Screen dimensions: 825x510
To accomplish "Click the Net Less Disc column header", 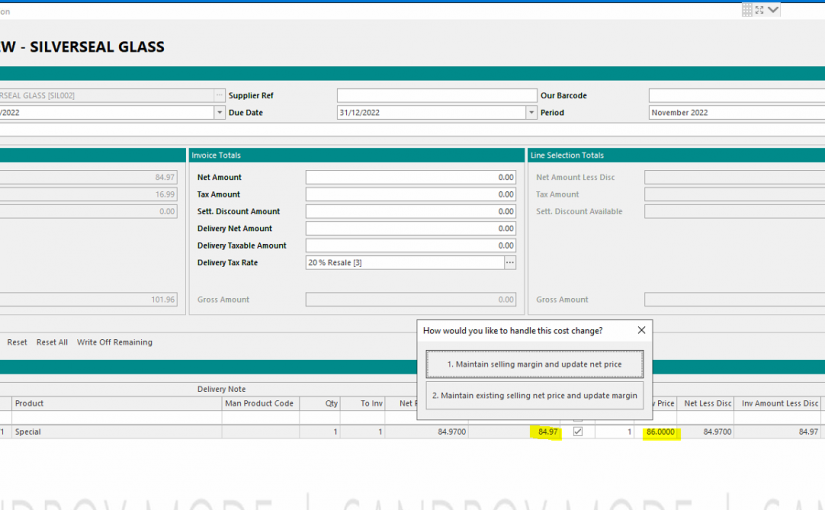I will click(x=705, y=404).
